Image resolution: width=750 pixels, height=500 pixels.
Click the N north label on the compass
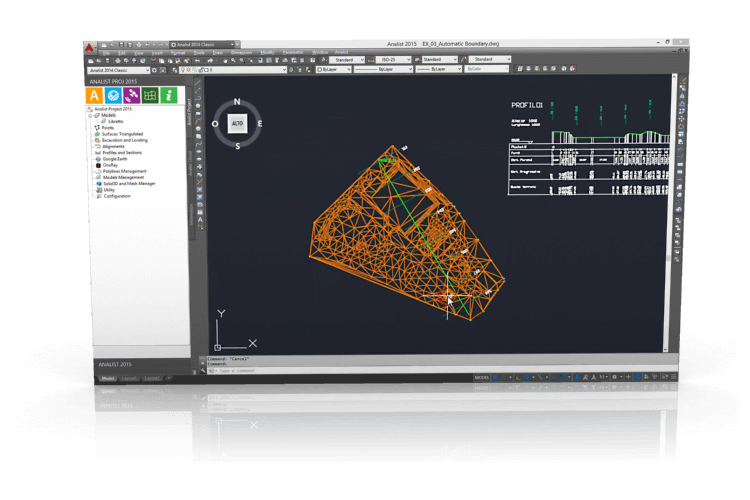(237, 101)
